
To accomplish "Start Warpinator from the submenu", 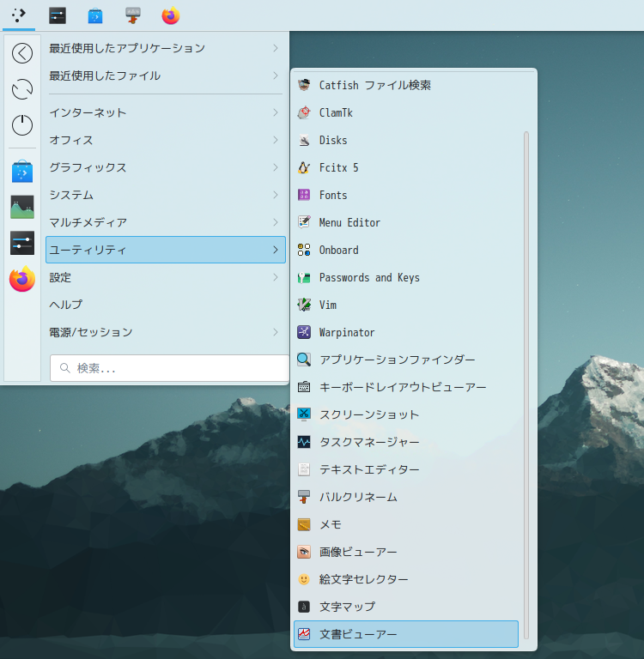I will point(347,332).
